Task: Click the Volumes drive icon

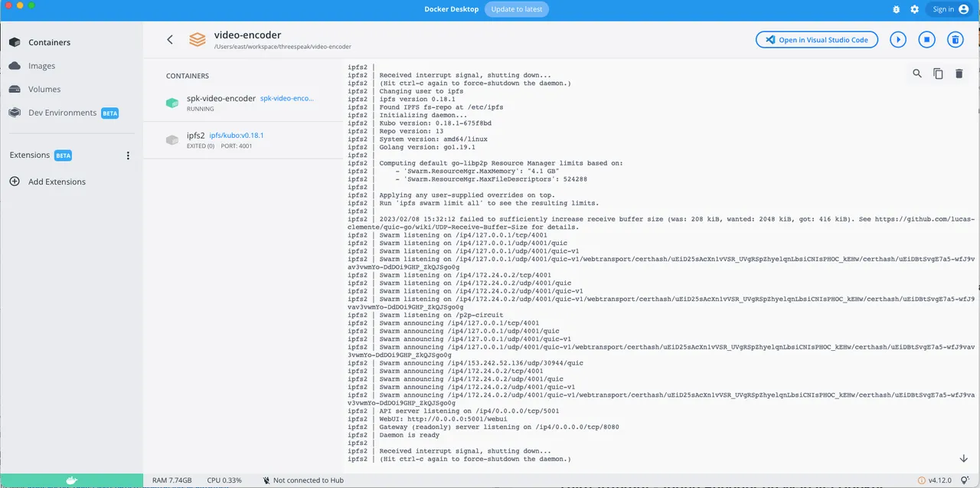Action: 15,89
